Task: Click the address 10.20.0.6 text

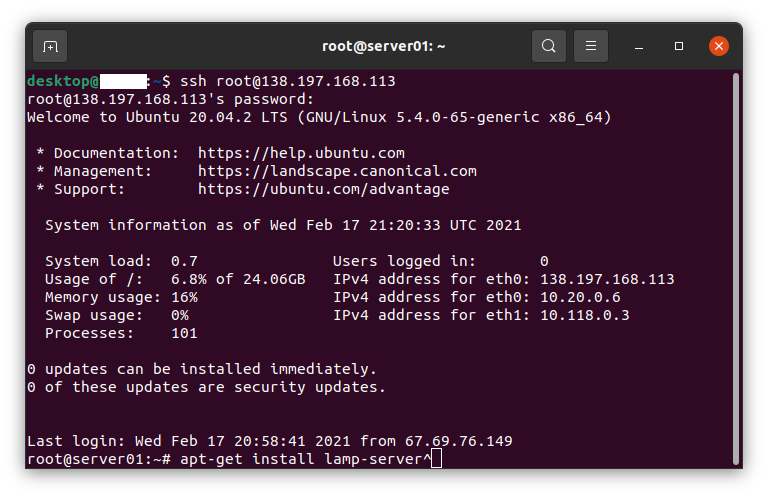Action: pos(580,297)
